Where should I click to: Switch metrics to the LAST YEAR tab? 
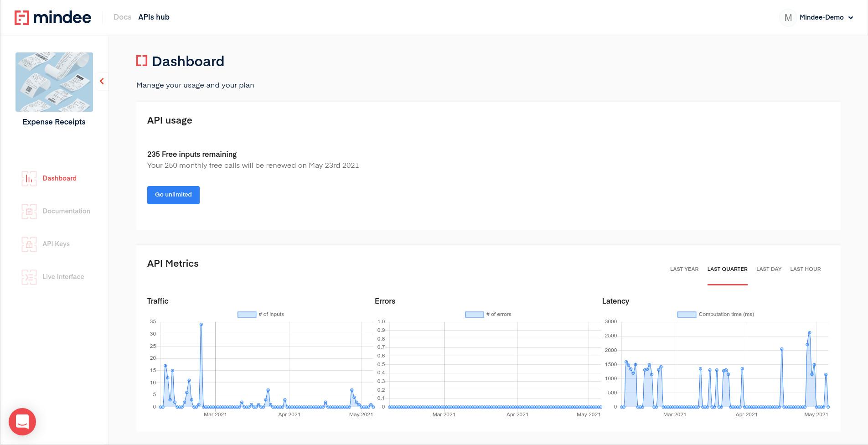[684, 269]
